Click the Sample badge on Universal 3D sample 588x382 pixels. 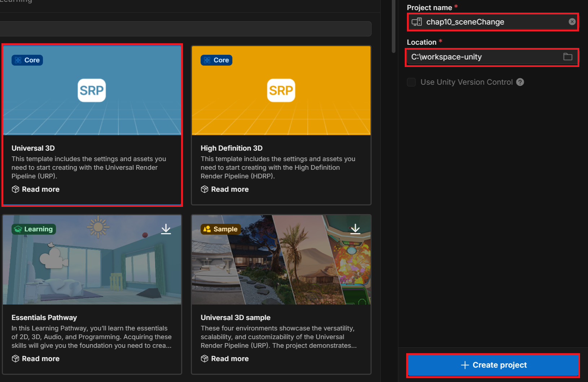[x=221, y=229]
